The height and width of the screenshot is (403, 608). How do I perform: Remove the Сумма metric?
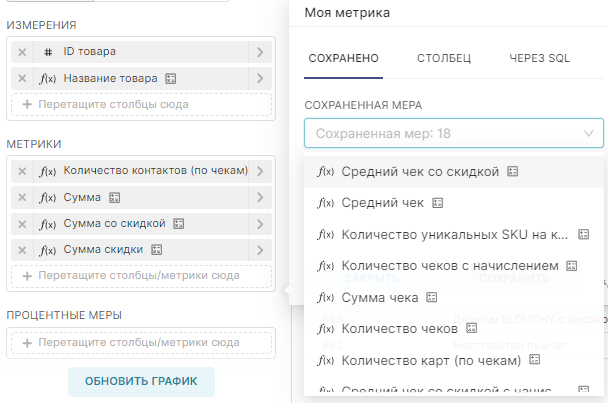tap(22, 197)
